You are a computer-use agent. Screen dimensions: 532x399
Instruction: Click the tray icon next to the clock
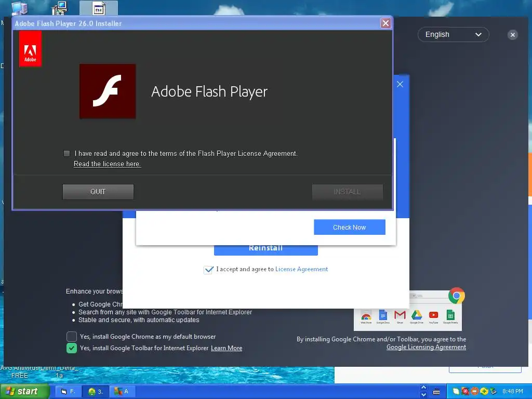click(494, 392)
